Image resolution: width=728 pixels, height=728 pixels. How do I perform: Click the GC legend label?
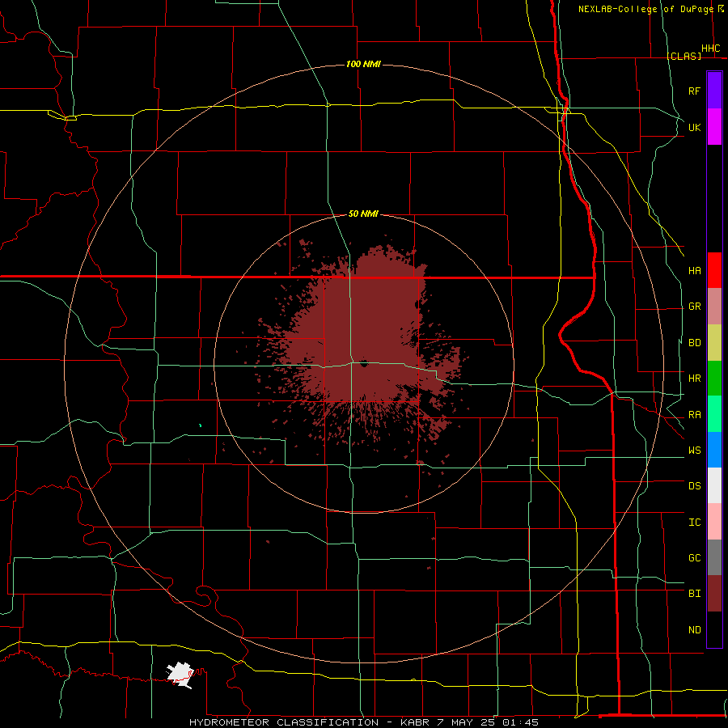click(694, 558)
